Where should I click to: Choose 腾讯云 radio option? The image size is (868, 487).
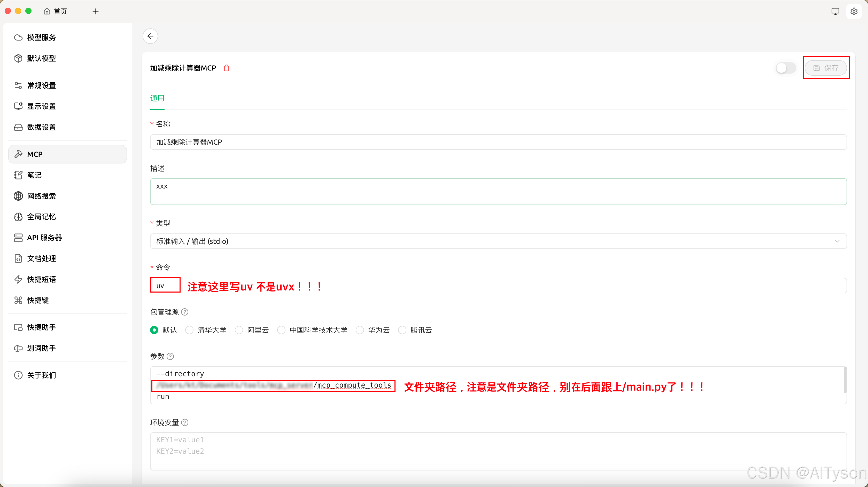click(402, 330)
